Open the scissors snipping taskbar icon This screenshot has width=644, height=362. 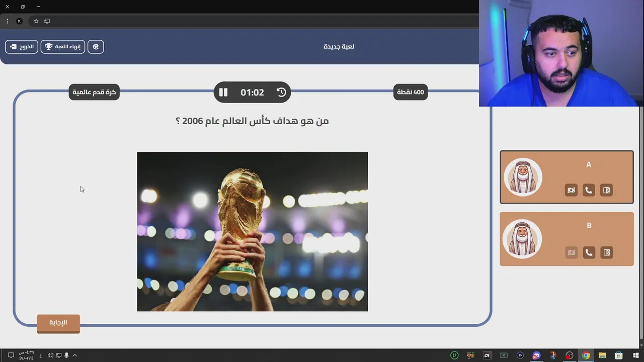553,355
